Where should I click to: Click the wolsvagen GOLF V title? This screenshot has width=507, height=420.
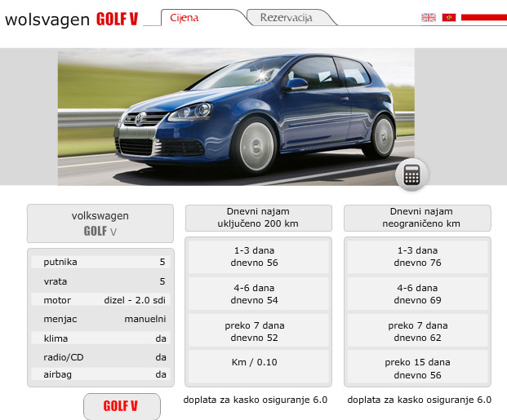(72, 19)
